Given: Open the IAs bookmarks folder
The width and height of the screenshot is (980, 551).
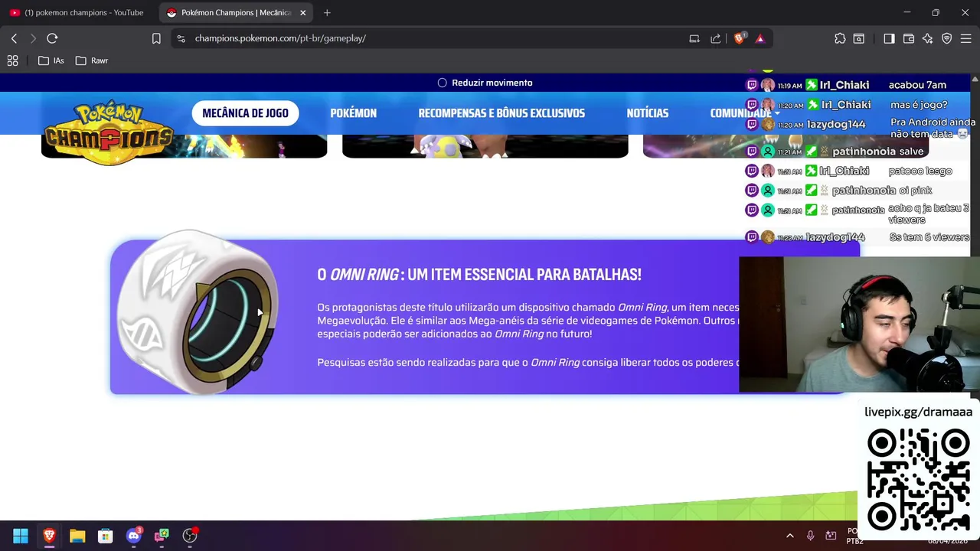Looking at the screenshot, I should click(x=51, y=60).
